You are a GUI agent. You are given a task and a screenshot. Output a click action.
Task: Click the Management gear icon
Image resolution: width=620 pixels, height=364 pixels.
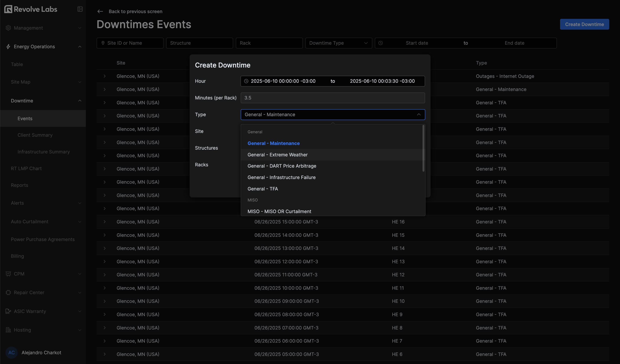tap(8, 28)
